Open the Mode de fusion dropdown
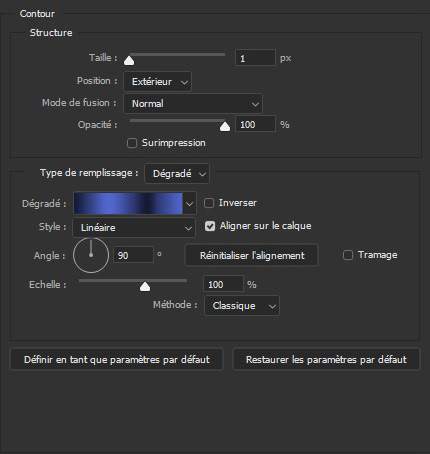 193,104
